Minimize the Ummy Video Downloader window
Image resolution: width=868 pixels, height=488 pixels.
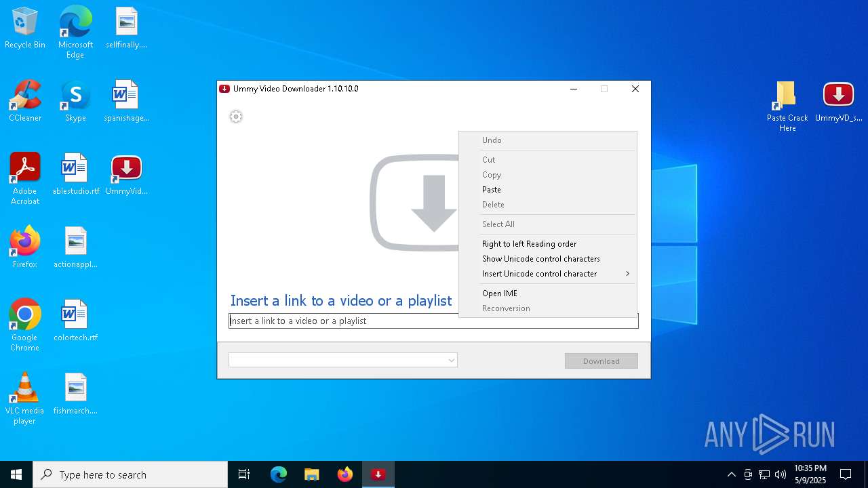click(x=574, y=89)
